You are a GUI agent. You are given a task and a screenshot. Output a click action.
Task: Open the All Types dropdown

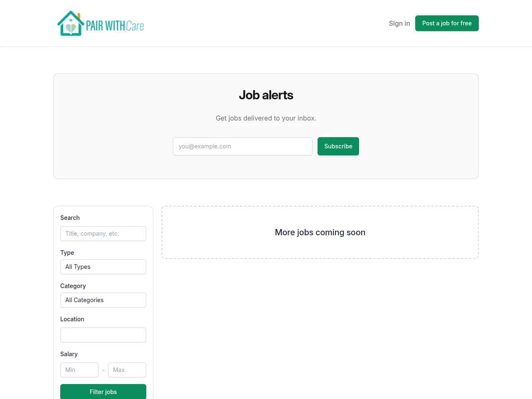click(x=103, y=267)
